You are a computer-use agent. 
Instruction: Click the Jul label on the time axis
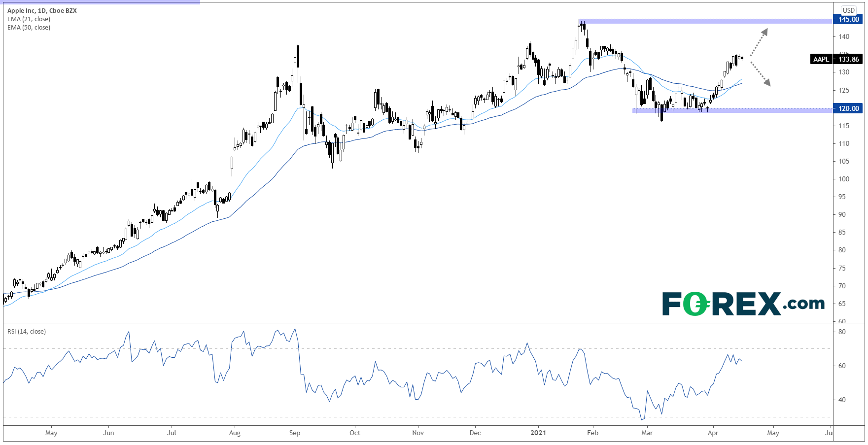172,433
